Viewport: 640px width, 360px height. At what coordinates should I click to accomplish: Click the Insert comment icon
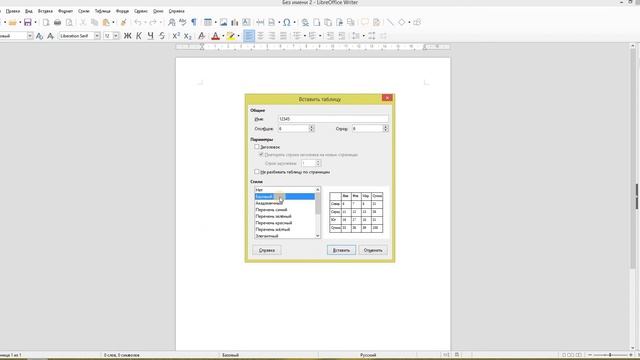pyautogui.click(x=364, y=22)
